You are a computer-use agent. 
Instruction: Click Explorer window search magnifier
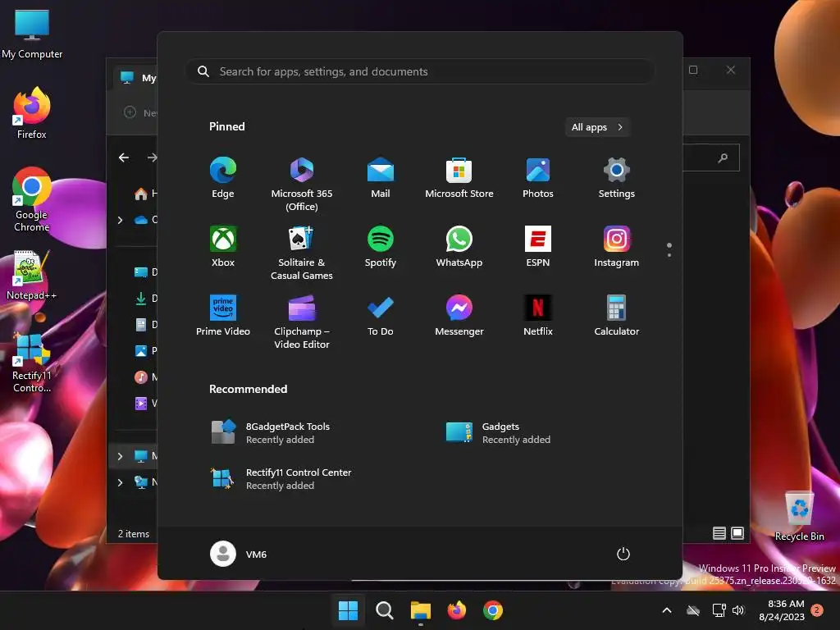coord(723,157)
